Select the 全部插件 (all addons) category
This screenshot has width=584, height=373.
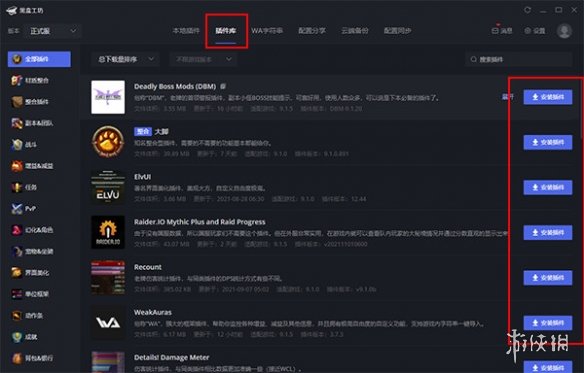[39, 59]
